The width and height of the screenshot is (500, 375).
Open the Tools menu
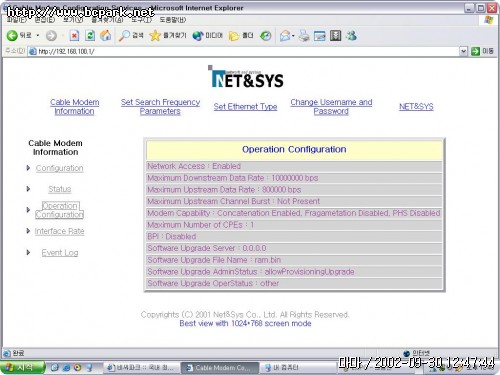tap(141, 20)
